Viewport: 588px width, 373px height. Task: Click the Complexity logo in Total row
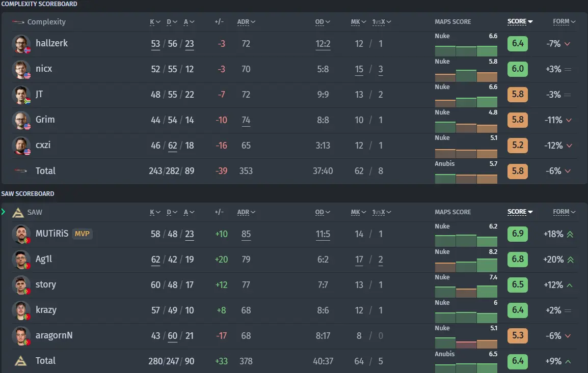(20, 171)
